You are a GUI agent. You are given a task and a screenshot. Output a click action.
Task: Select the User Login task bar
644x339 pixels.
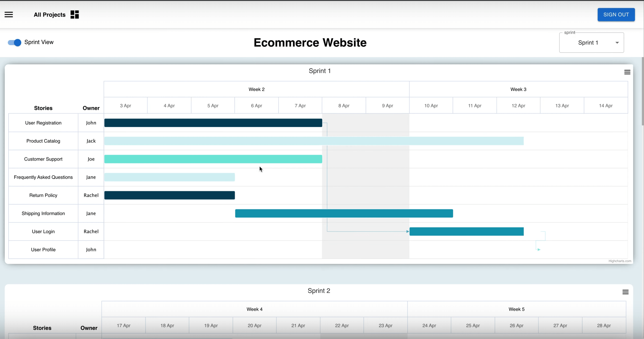(x=467, y=232)
